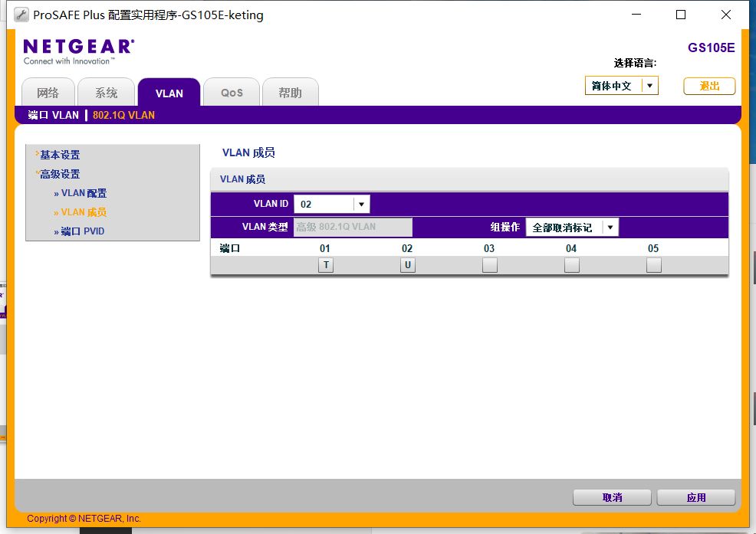Toggle port 02 untagged U box
This screenshot has width=756, height=534.
(x=408, y=265)
